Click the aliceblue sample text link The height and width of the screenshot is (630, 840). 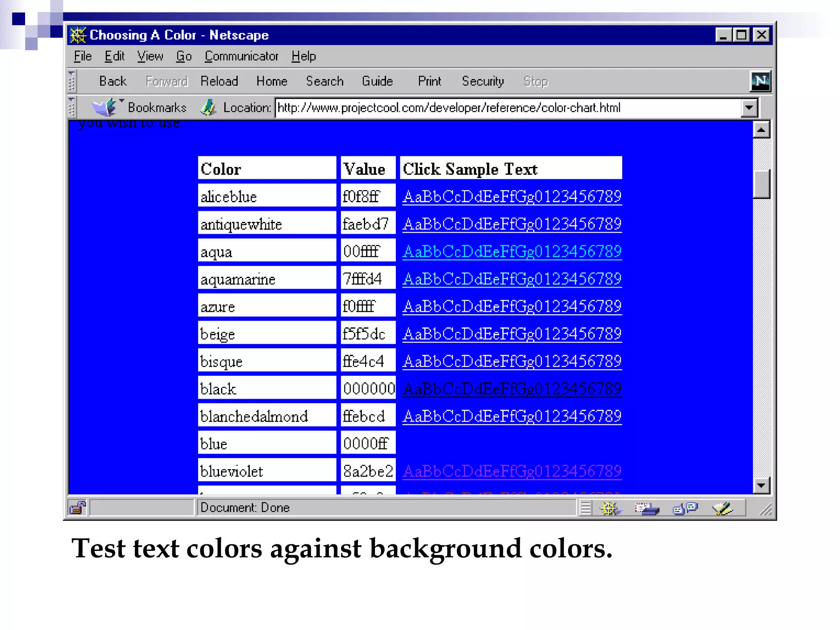coord(512,196)
